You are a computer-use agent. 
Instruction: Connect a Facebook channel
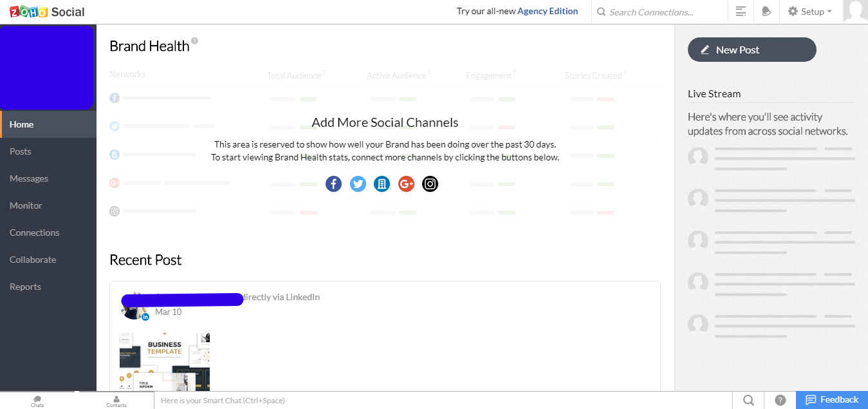click(x=333, y=184)
